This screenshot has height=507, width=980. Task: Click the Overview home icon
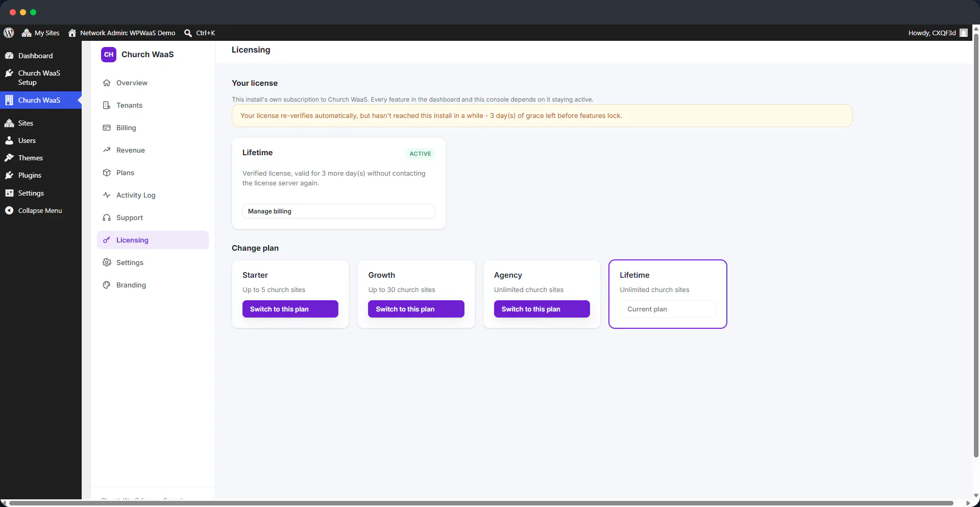[x=107, y=83]
